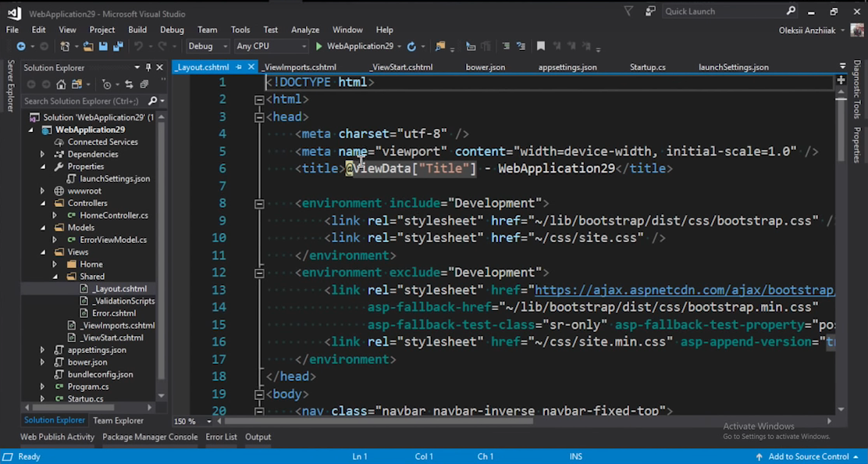Click the browser refresh icon in toolbar
868x464 pixels.
pyautogui.click(x=411, y=47)
